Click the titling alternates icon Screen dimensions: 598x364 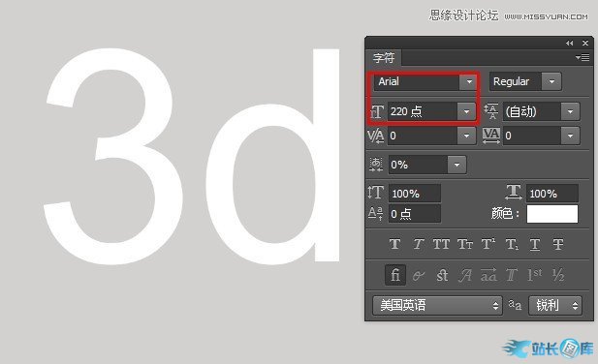coord(512,275)
